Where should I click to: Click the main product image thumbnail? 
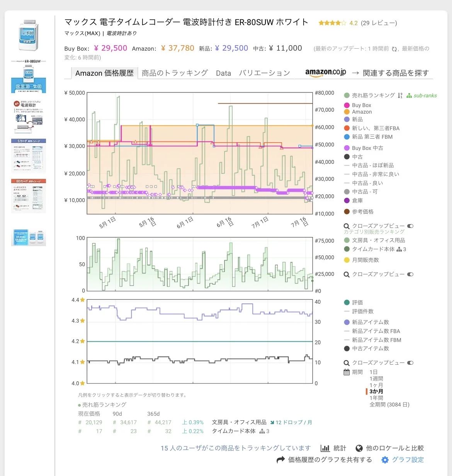pos(29,36)
